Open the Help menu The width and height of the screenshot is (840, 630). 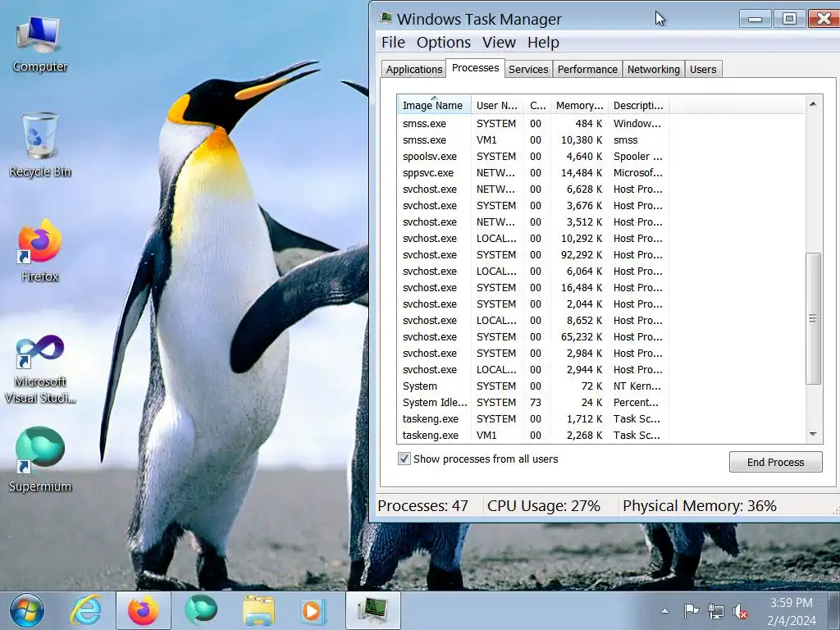(543, 43)
